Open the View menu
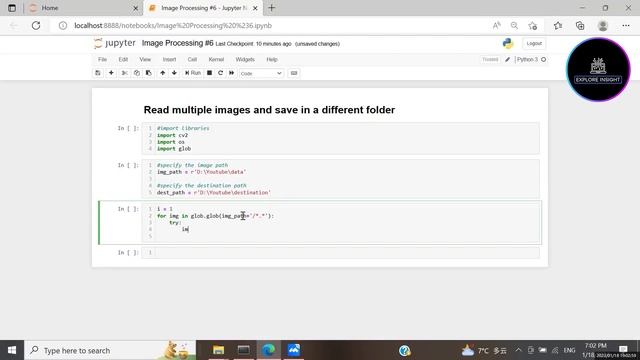The width and height of the screenshot is (640, 360). [145, 60]
